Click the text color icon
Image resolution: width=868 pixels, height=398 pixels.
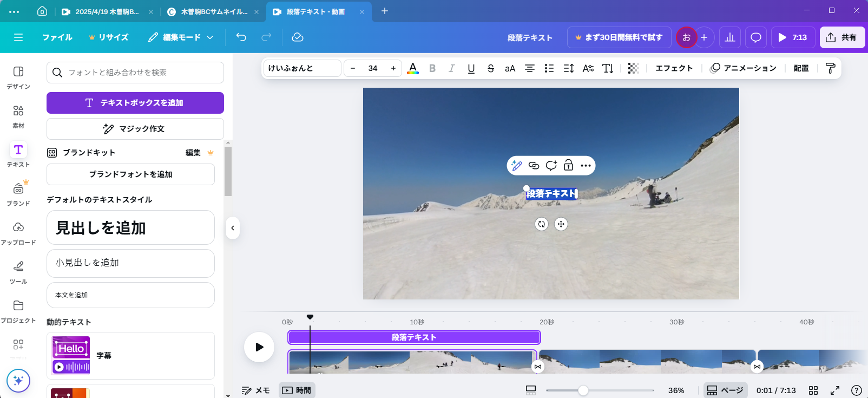pos(413,68)
